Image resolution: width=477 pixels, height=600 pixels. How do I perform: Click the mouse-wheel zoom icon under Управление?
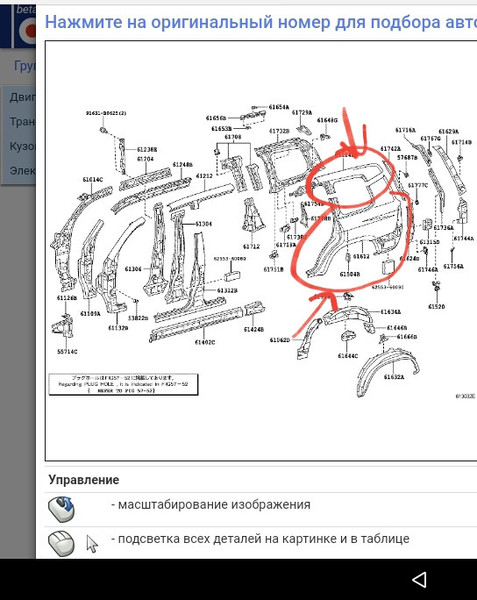61,509
